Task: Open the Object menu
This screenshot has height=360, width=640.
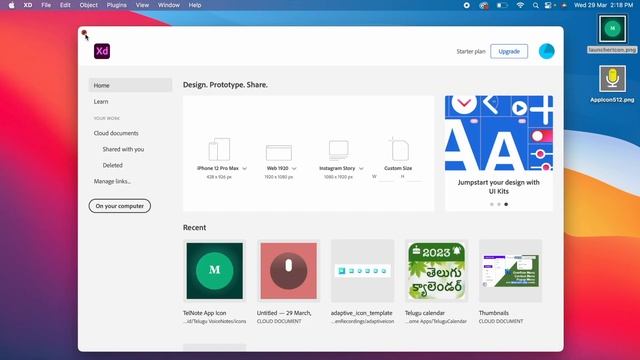Action: pos(89,5)
